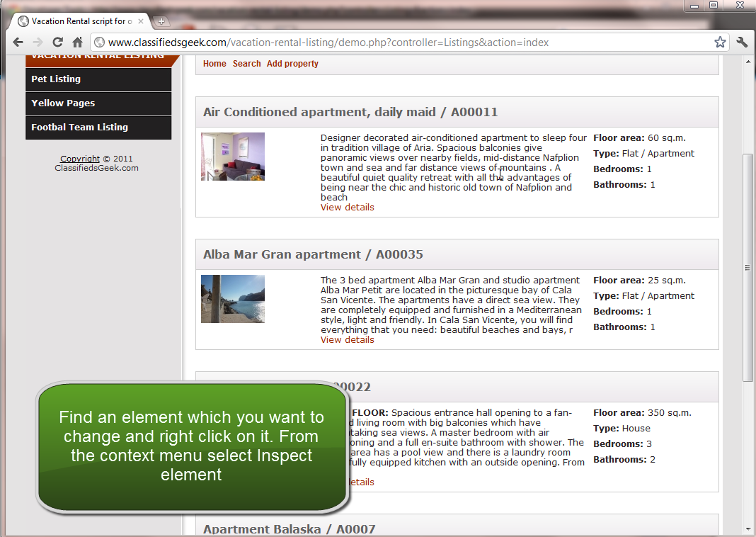Viewport: 756px width, 537px height.
Task: Click the Search navigation link
Action: (247, 64)
